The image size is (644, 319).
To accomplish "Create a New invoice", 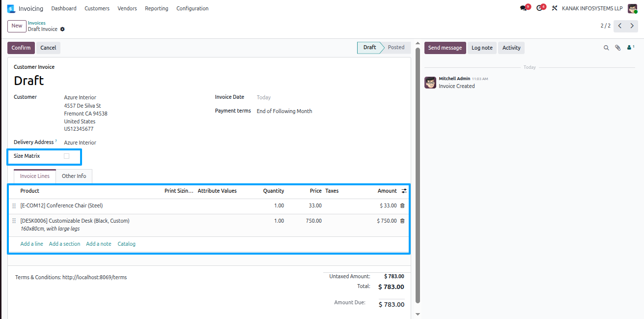I will tap(17, 26).
